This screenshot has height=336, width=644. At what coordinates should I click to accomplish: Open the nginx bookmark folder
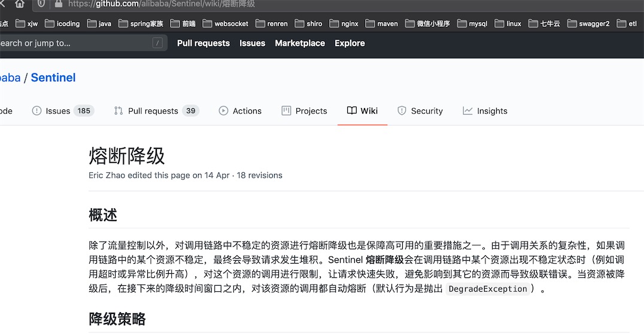pos(344,23)
